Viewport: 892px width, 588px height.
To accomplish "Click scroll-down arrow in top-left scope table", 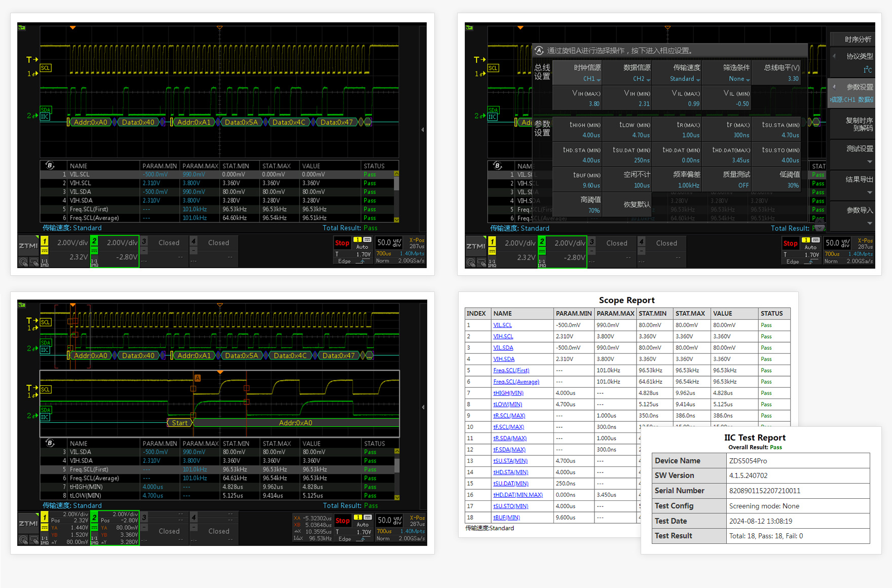I will [396, 220].
